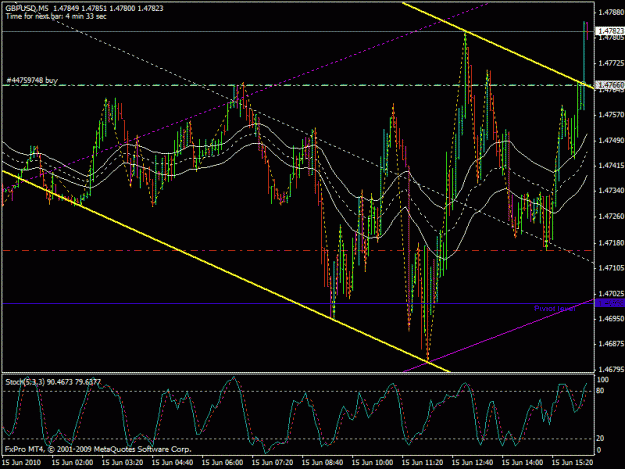Click the '15 Jun 14:00' time label
625x469 pixels.
tap(523, 462)
